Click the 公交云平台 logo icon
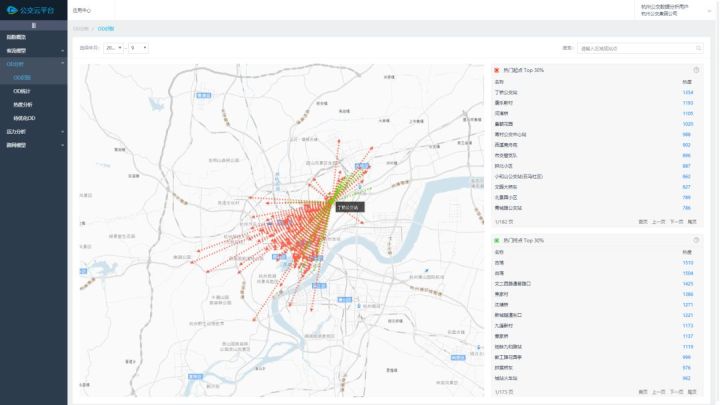Viewport: 720px width, 405px height. tap(12, 10)
